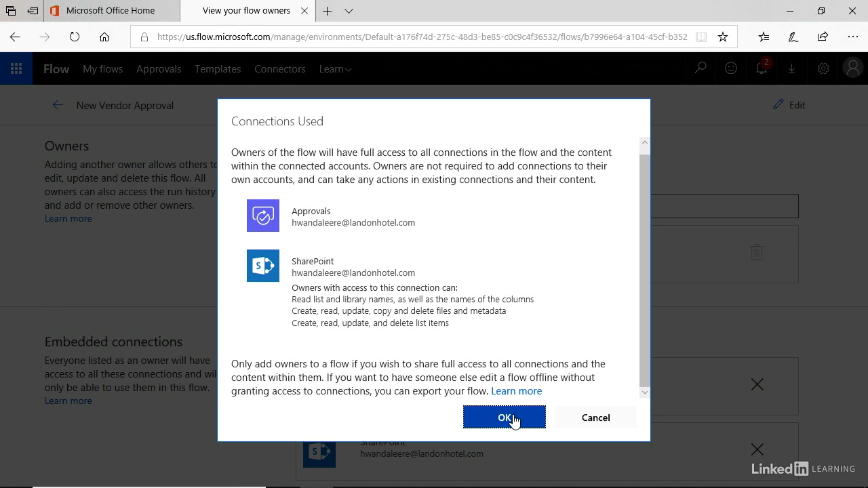Open a new browser tab
Screen dimensions: 868x488
(328, 11)
